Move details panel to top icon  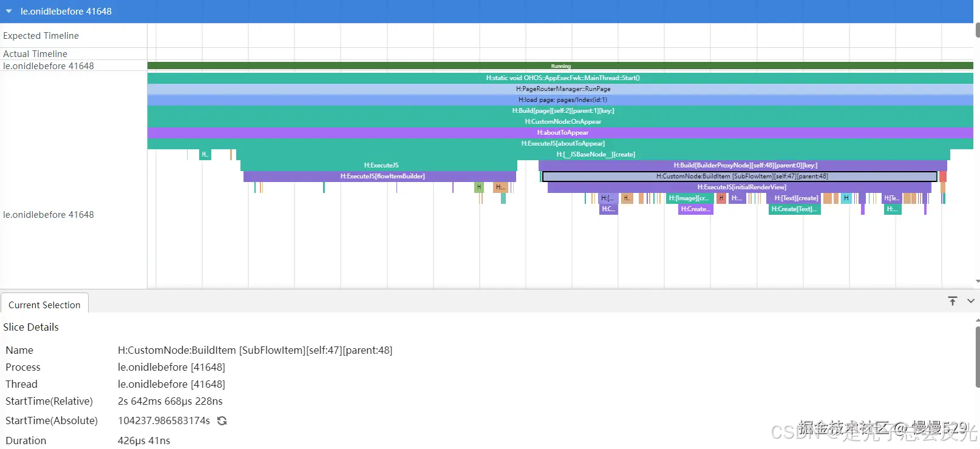953,301
